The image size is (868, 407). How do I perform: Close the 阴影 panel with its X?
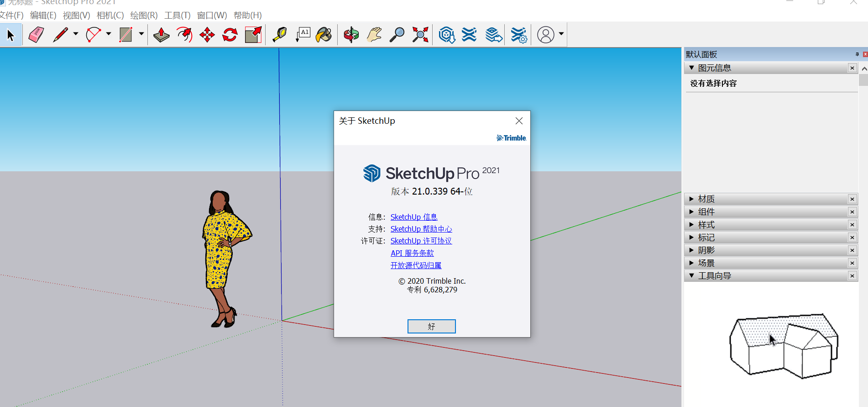tap(852, 250)
